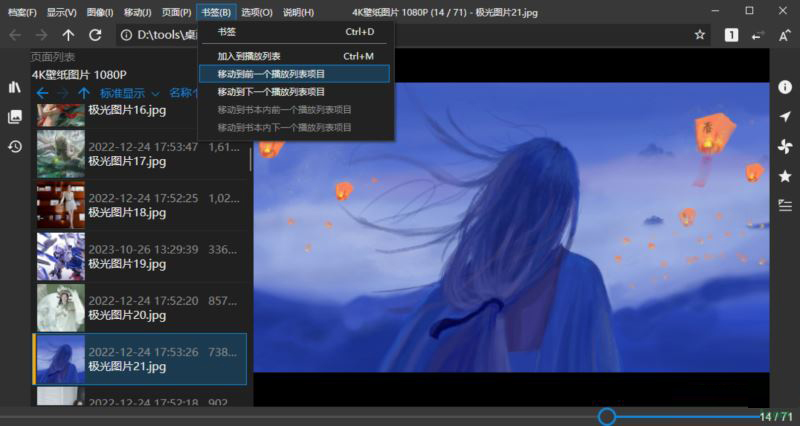Show file information panel from right sidebar
Screen dimensions: 800x426
785,87
